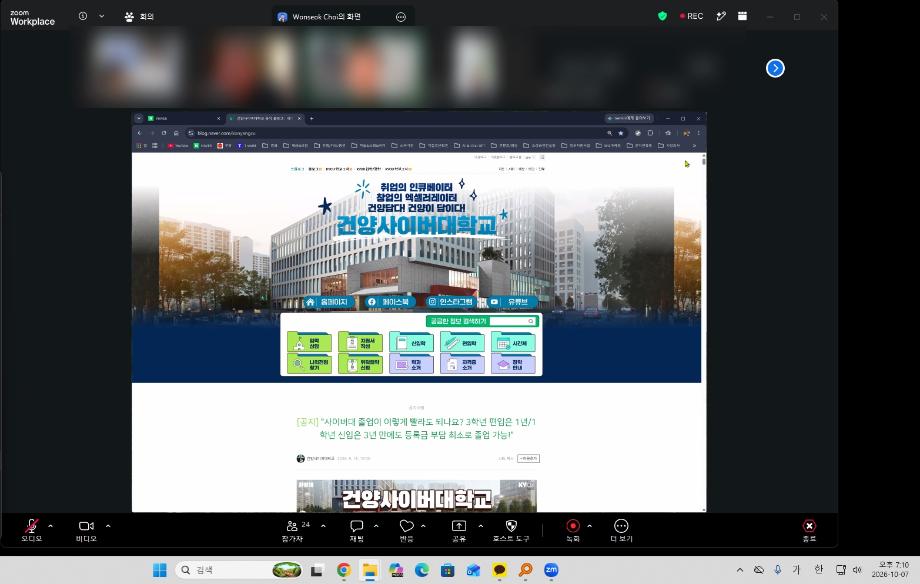The image size is (920, 584).
Task: Expand the participants options arrow
Action: (323, 526)
